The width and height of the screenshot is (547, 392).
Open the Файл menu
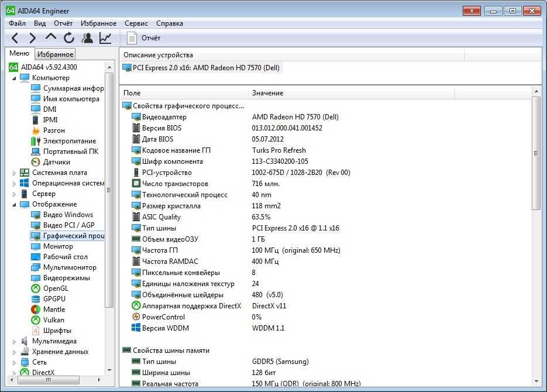click(x=17, y=23)
